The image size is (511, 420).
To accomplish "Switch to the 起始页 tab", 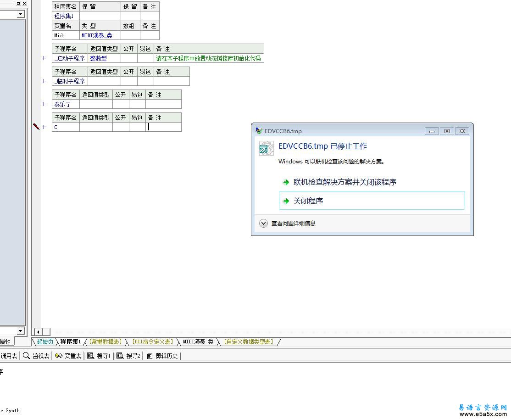I will click(x=45, y=342).
